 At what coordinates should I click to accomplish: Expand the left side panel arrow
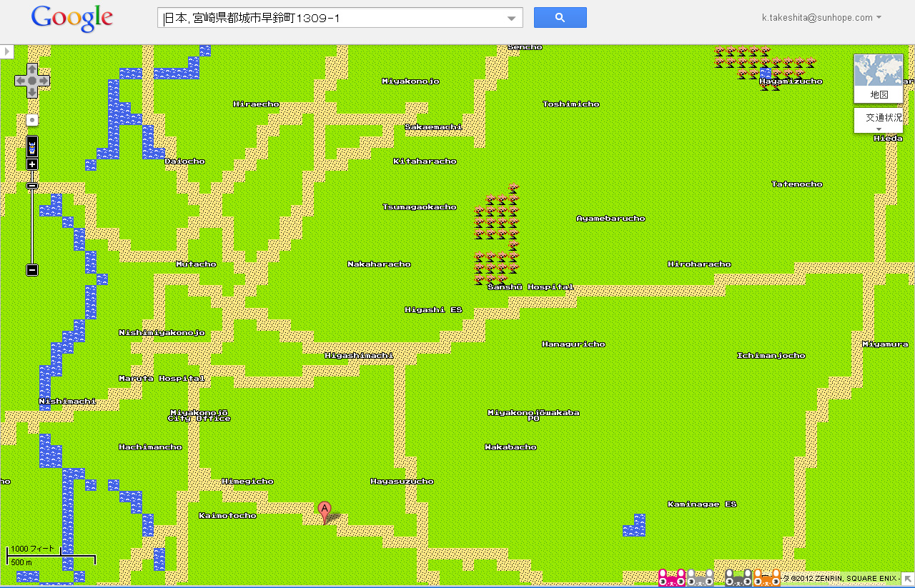[x=6, y=51]
